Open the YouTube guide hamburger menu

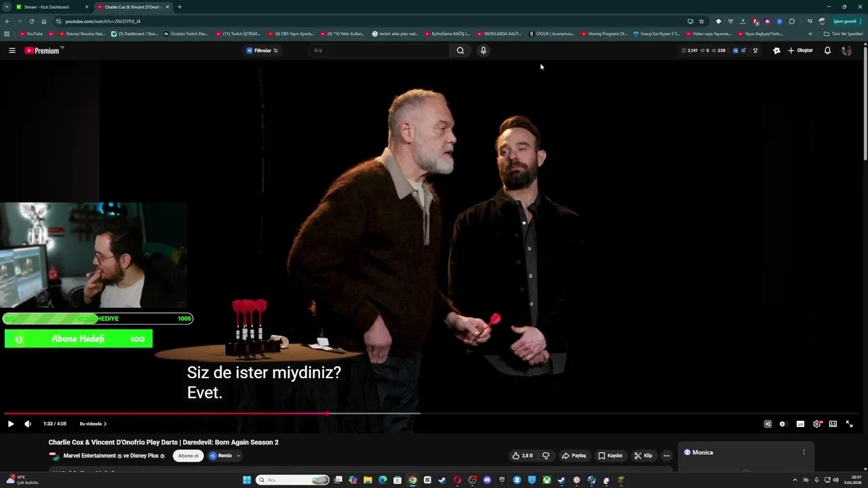pos(12,50)
